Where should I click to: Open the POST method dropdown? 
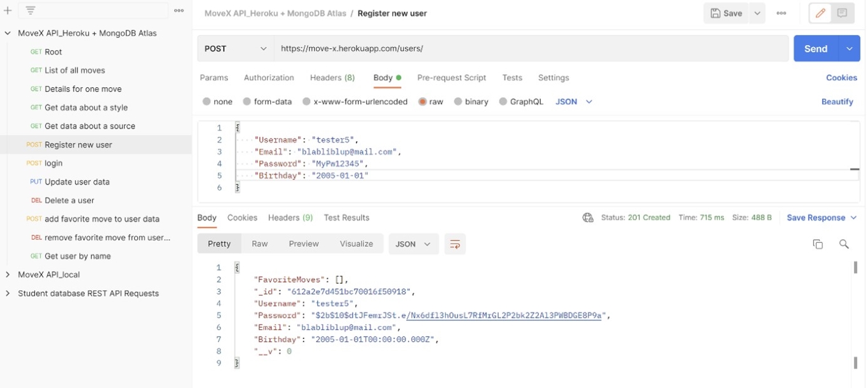pyautogui.click(x=236, y=48)
